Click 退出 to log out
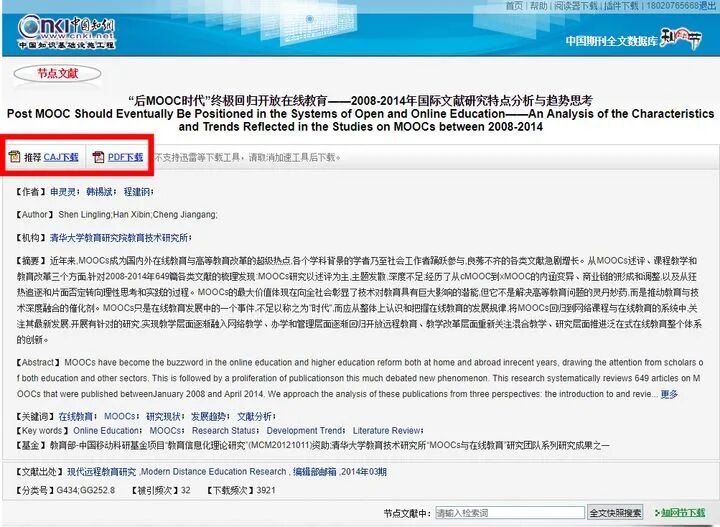This screenshot has height=527, width=720. (707, 6)
